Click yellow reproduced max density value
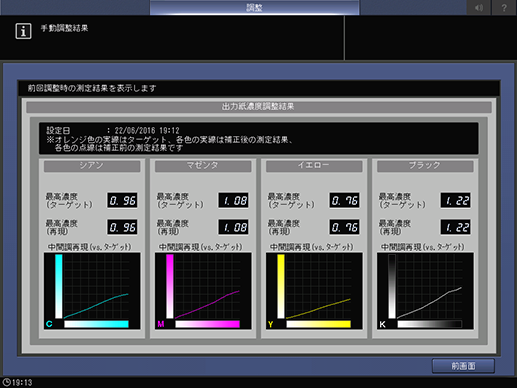This screenshot has height=388, width=517. click(x=344, y=227)
